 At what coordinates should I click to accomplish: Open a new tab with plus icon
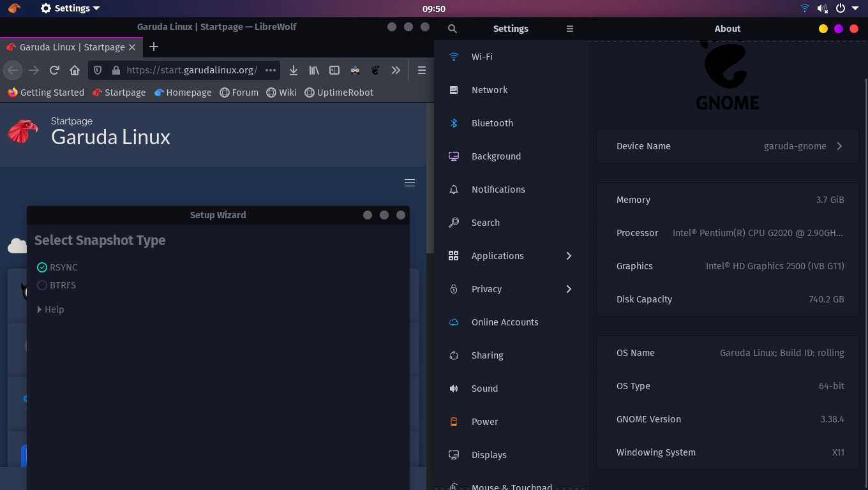tap(154, 47)
